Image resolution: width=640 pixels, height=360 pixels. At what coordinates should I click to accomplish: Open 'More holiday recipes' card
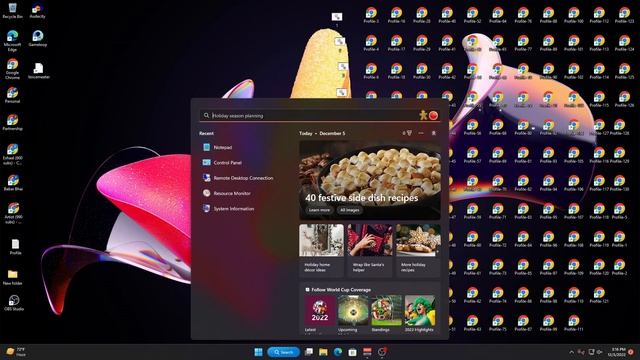pyautogui.click(x=418, y=250)
